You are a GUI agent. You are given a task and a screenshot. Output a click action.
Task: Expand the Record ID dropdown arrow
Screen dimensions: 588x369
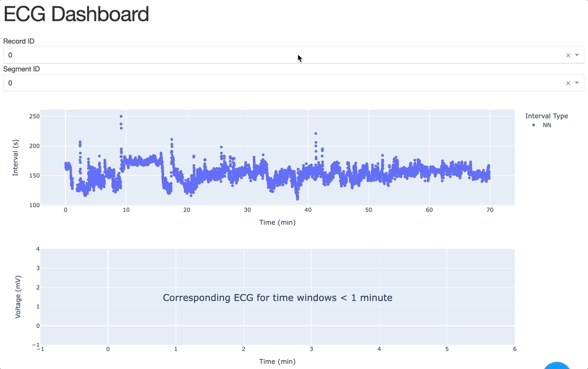click(577, 55)
